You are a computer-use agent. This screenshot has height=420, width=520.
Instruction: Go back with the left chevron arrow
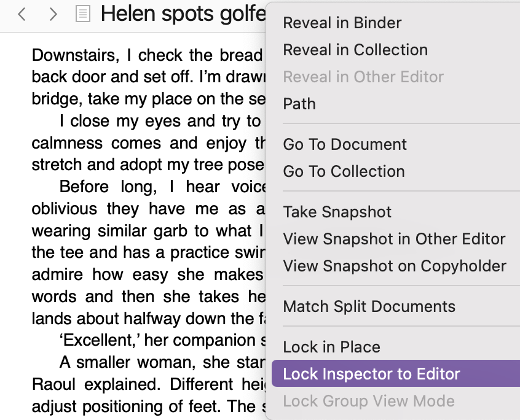[22, 14]
